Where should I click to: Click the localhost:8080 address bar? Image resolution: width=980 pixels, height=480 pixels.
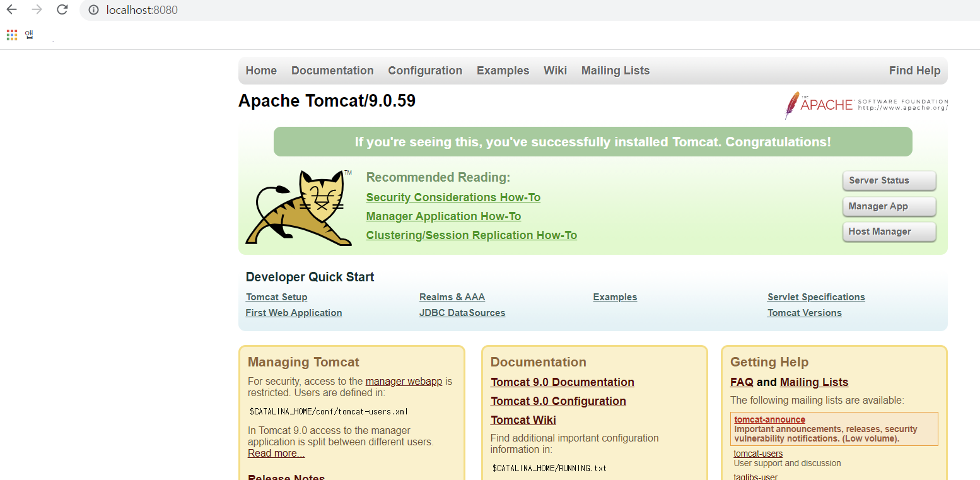530,10
